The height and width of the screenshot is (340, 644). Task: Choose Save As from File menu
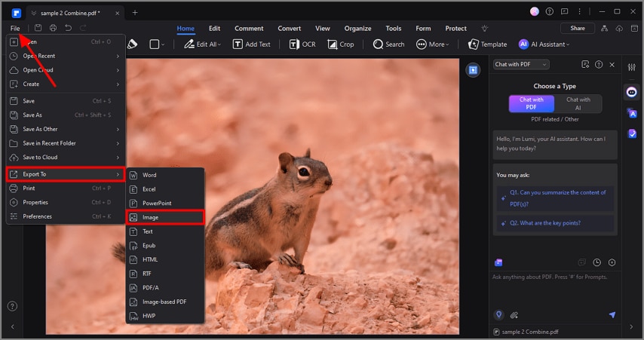pyautogui.click(x=66, y=115)
